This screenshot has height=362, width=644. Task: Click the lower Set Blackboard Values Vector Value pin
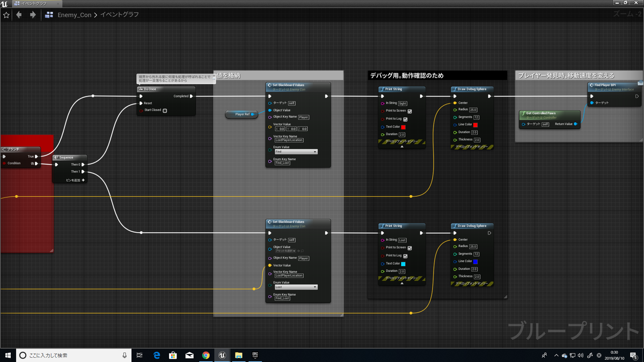(x=270, y=265)
